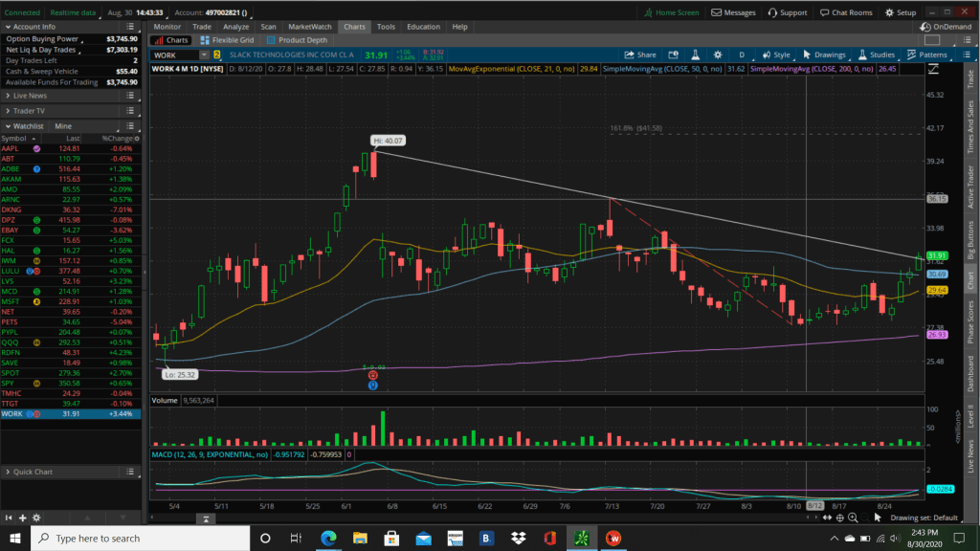Open the Trade tab
Screen dimensions: 980x551
[x=201, y=27]
